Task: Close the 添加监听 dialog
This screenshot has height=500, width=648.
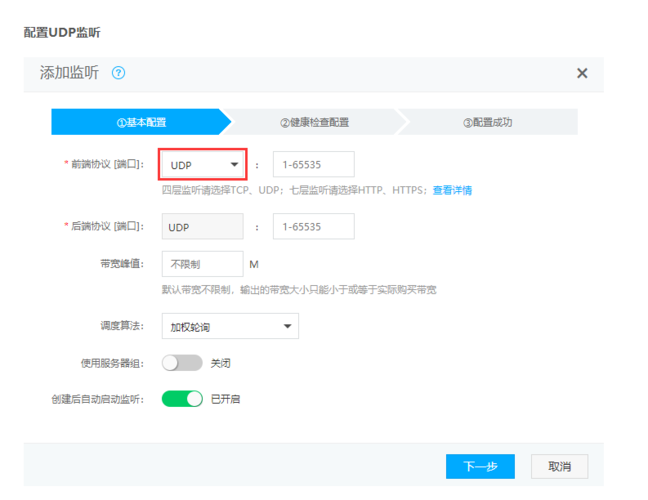Action: tap(582, 74)
